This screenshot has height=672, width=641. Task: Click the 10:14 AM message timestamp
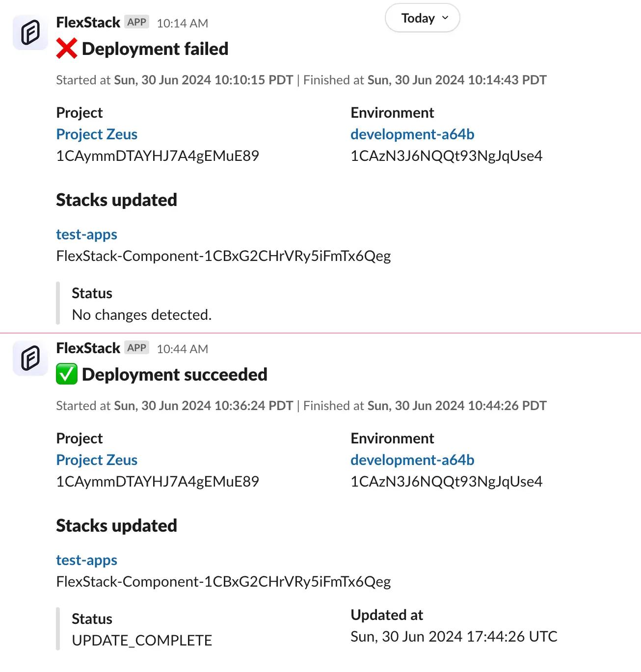pyautogui.click(x=182, y=23)
